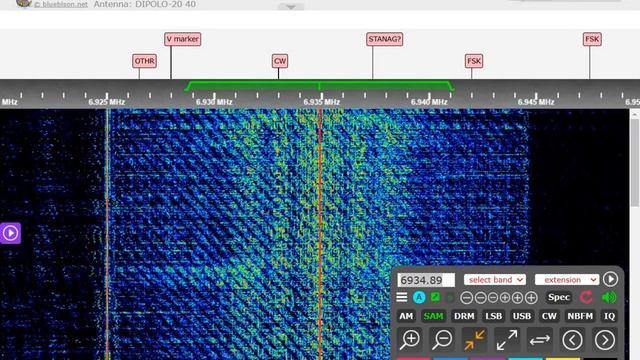Click the purple play button at left edge
640x360 pixels.
pos(10,233)
